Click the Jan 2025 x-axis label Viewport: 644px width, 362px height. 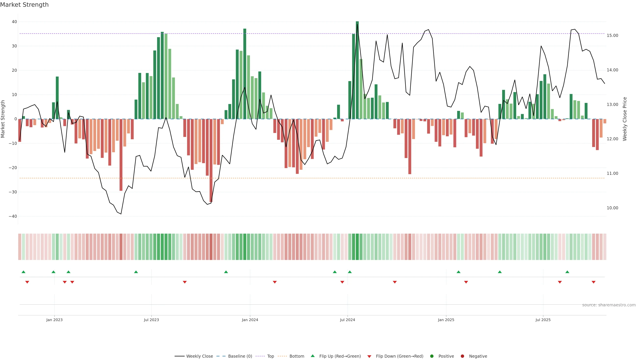pyautogui.click(x=446, y=320)
